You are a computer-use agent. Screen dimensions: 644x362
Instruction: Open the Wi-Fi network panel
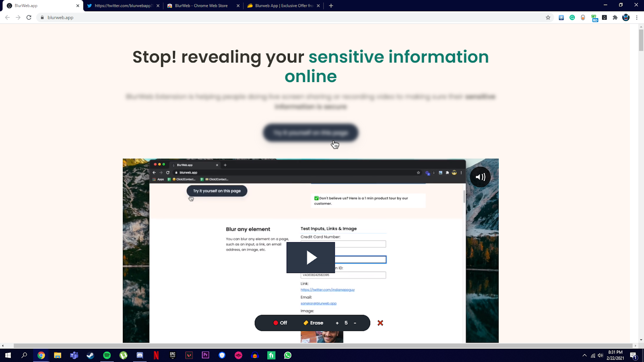593,355
